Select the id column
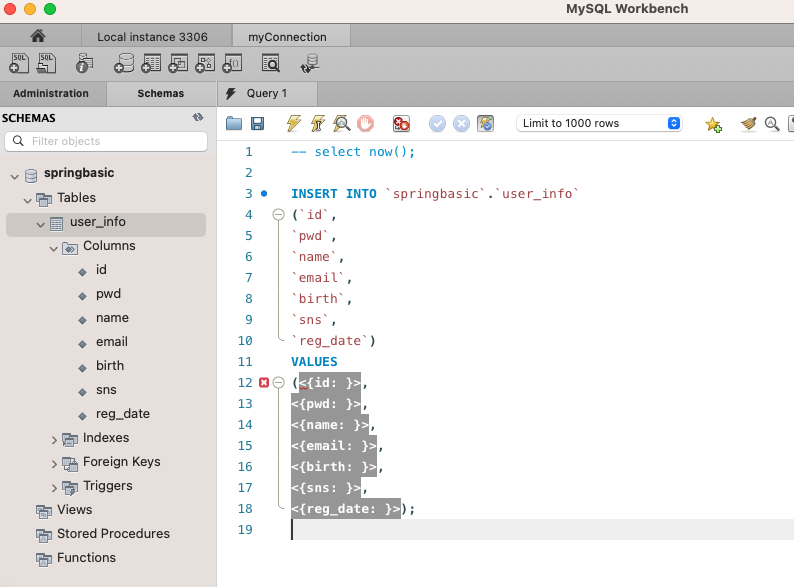Viewport: 794px width, 587px height. [x=101, y=270]
